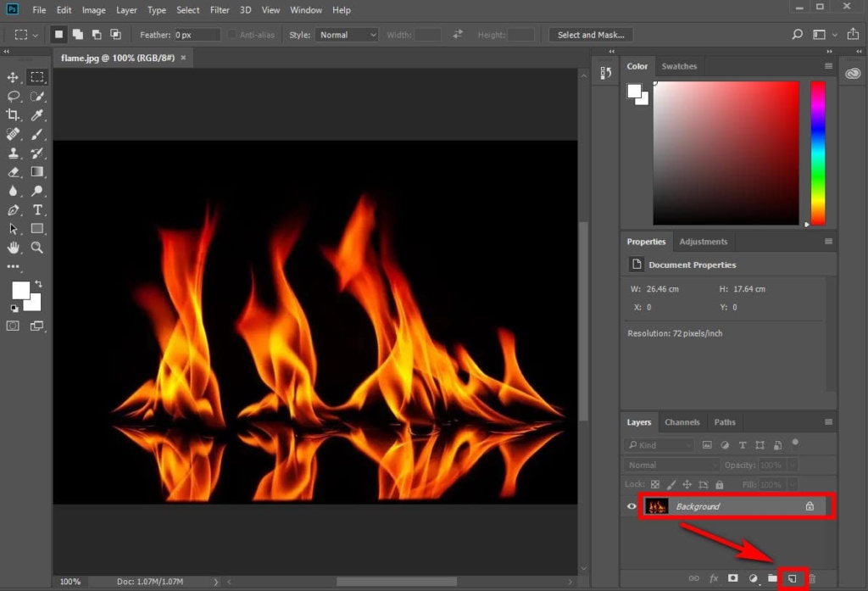Select the Lasso tool

pos(12,96)
